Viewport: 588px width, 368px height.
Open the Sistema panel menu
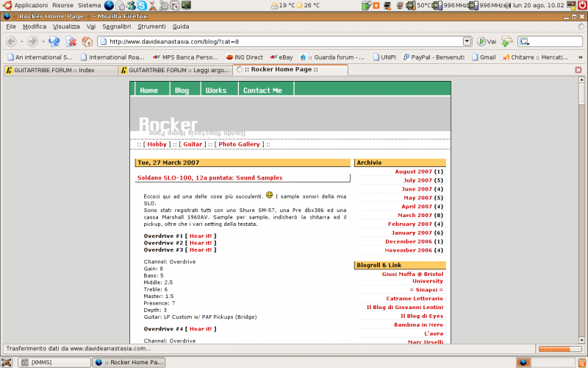point(89,5)
